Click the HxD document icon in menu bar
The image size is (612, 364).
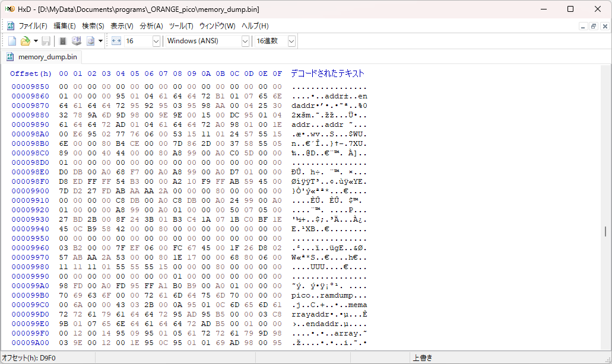pyautogui.click(x=11, y=25)
